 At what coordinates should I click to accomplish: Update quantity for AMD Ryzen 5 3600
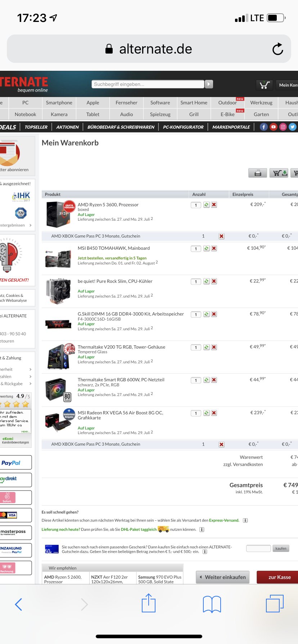point(207,205)
